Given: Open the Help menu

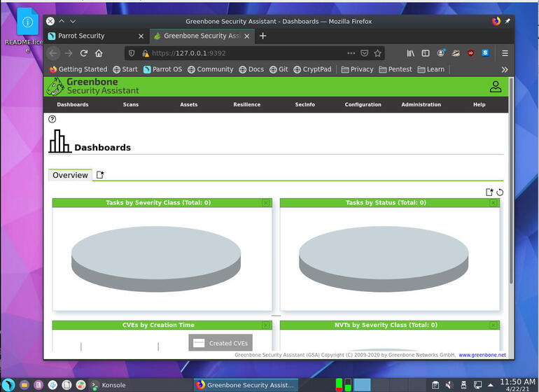Looking at the screenshot, I should 479,104.
